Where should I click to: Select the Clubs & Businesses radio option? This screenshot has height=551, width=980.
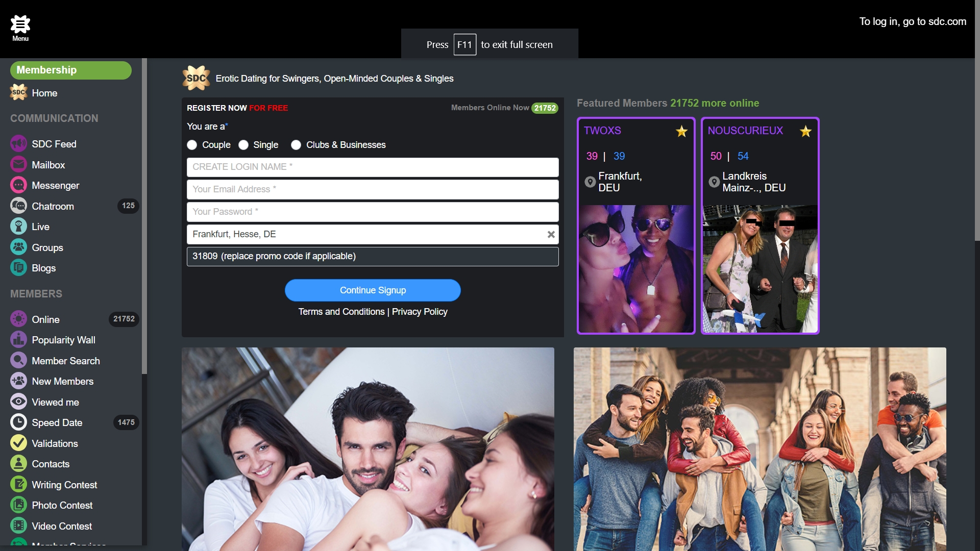click(x=296, y=145)
